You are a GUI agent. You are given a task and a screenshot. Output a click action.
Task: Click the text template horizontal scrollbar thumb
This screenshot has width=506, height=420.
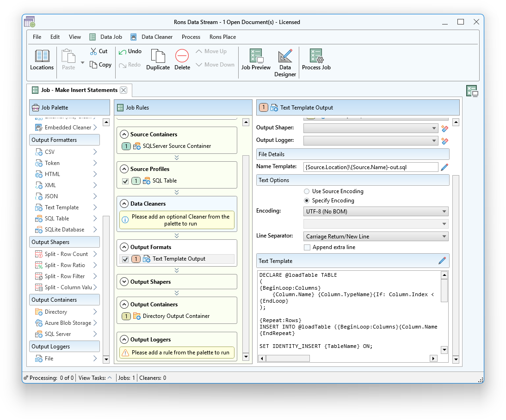(288, 359)
